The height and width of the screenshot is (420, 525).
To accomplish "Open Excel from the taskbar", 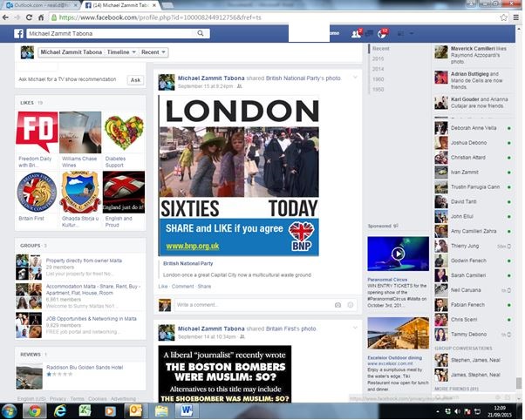I will pyautogui.click(x=85, y=410).
